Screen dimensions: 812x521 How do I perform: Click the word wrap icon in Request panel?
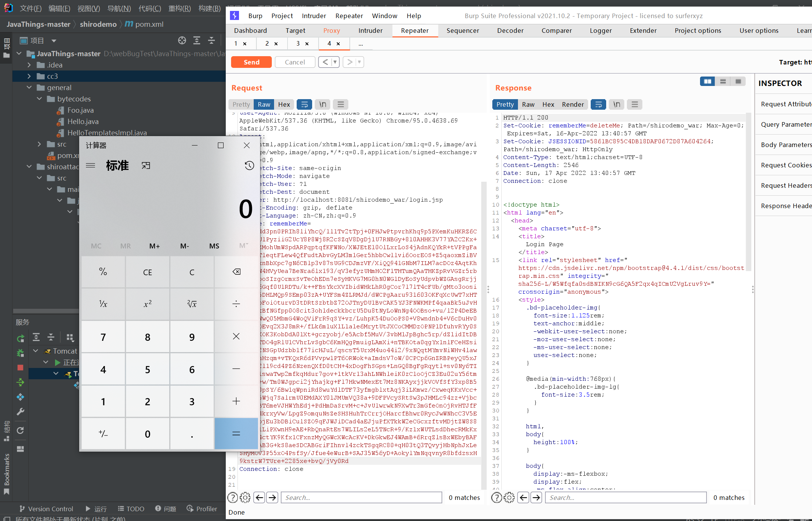click(304, 104)
